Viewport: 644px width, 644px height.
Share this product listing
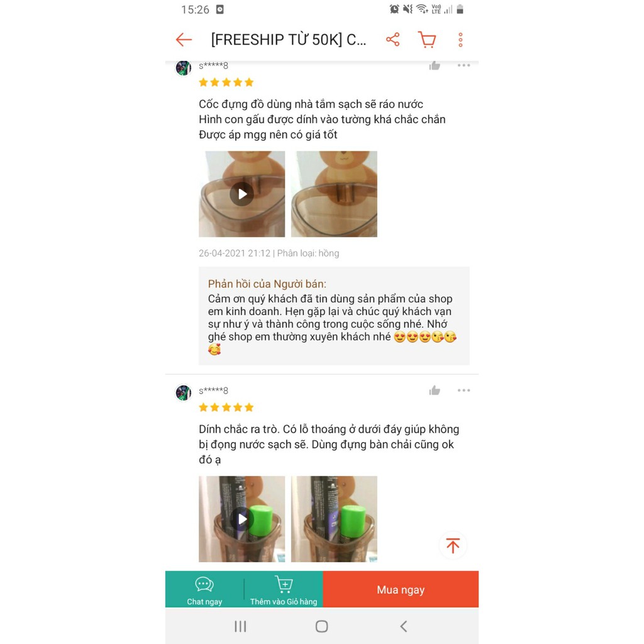pyautogui.click(x=392, y=40)
